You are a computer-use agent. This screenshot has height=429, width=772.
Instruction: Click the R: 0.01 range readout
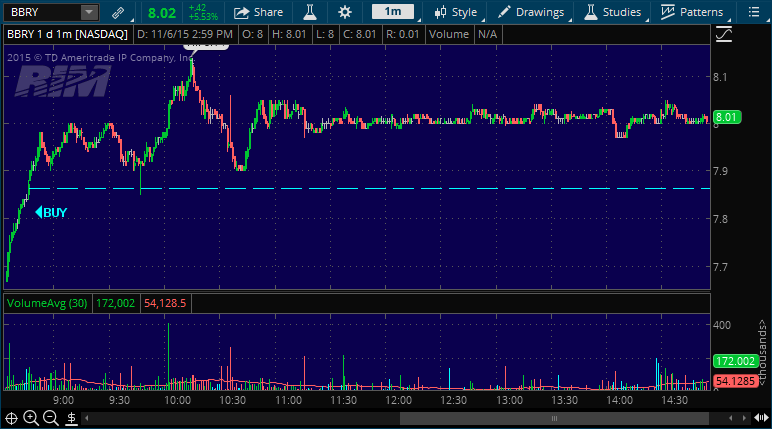coord(403,34)
